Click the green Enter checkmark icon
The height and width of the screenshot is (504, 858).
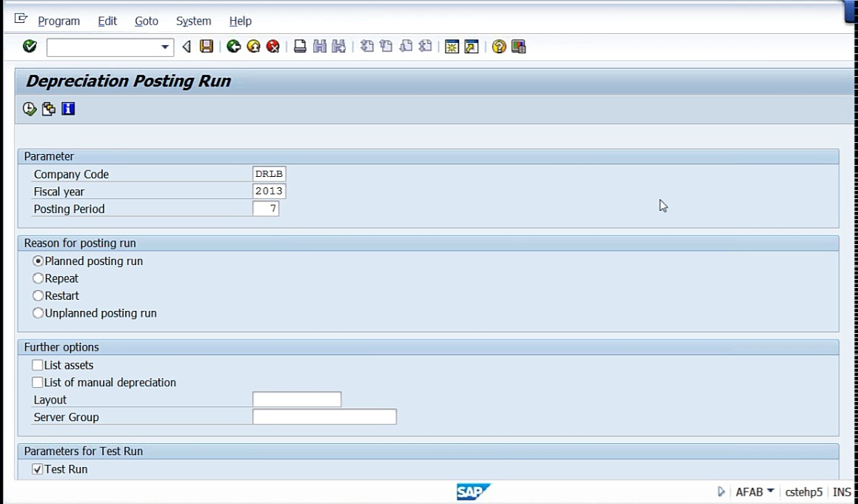click(30, 47)
